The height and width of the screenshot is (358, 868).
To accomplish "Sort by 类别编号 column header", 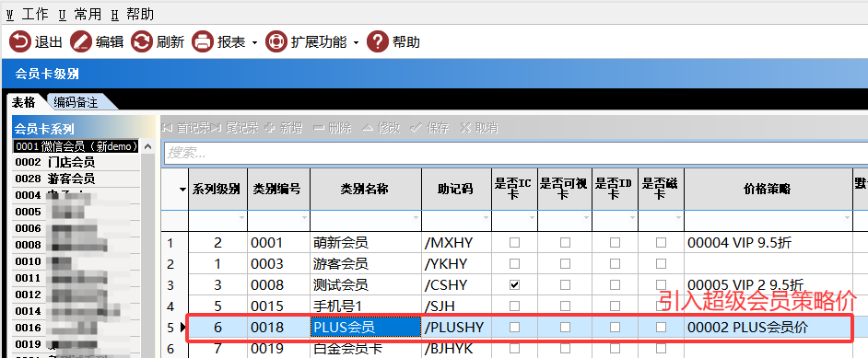I will tap(278, 189).
